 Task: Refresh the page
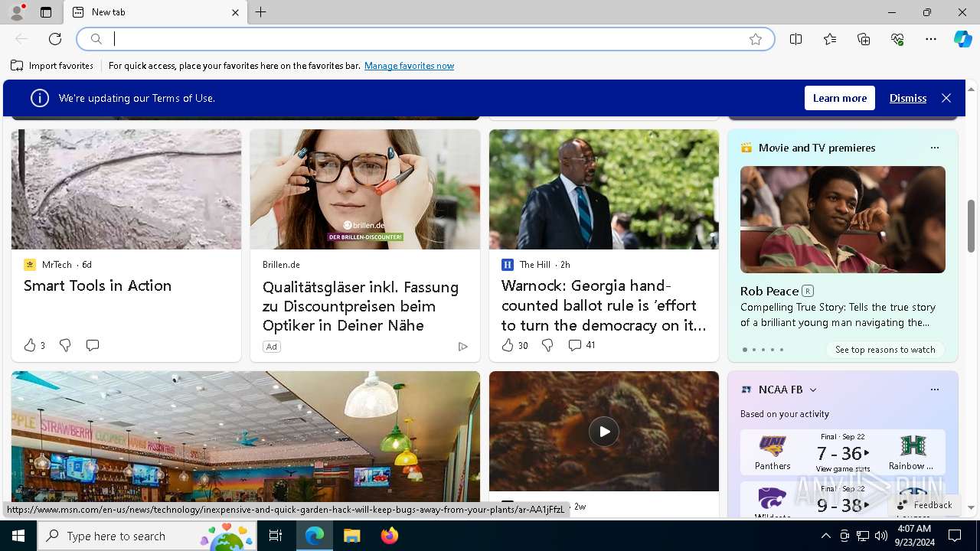coord(55,39)
